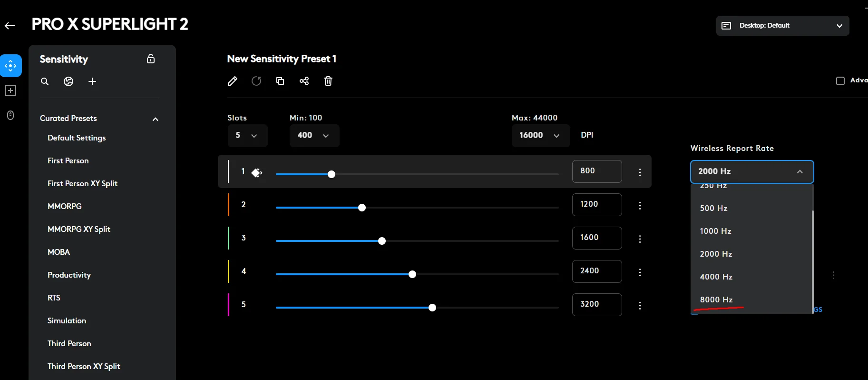Open the Max DPI 16000 dropdown

coord(541,136)
